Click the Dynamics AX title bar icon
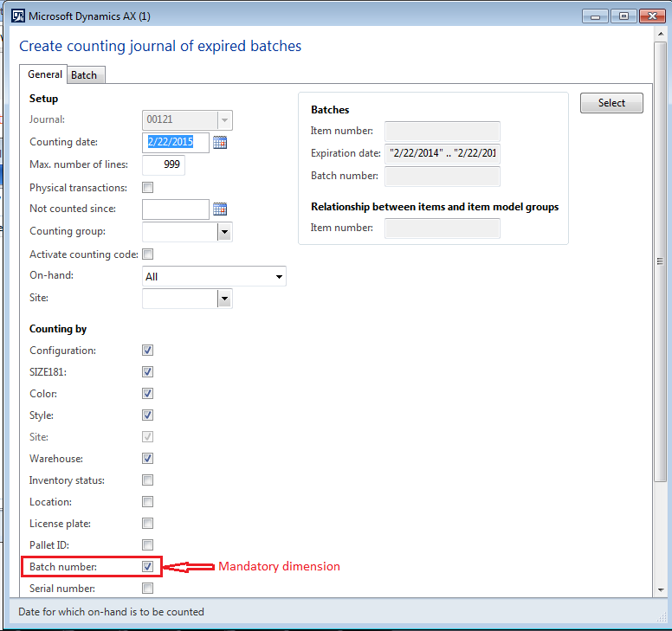This screenshot has width=672, height=631. 18,16
